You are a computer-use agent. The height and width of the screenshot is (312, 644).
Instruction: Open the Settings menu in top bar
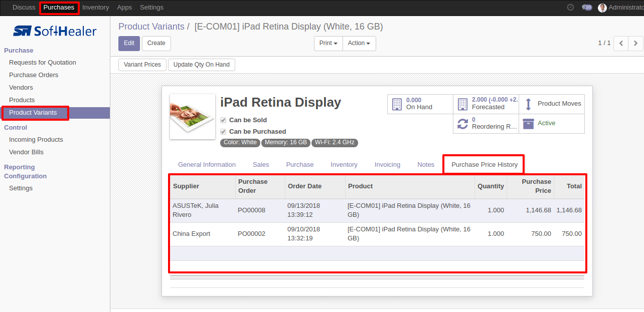click(151, 8)
